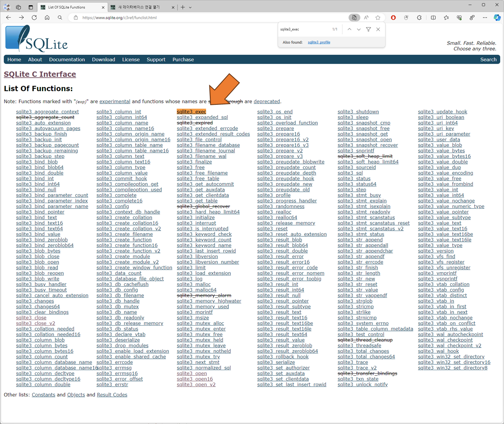This screenshot has height=424, width=504.
Task: Open the sqlite3_update_hook link
Action: click(443, 112)
